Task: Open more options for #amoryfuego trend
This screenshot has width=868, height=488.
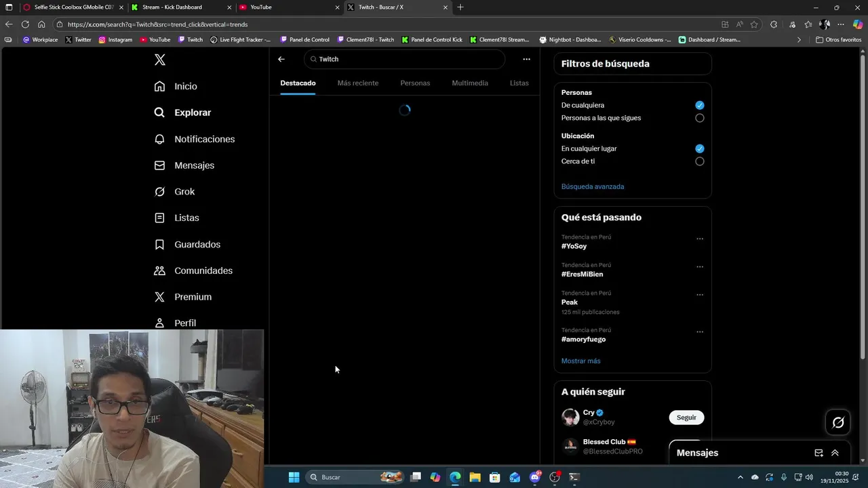Action: coord(700,331)
